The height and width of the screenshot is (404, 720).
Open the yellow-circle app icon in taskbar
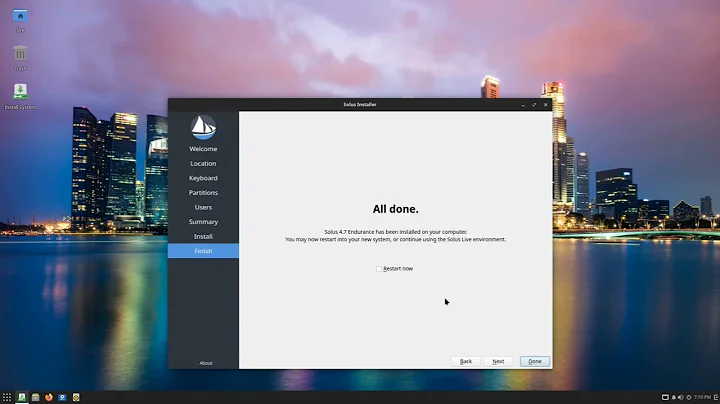76,397
